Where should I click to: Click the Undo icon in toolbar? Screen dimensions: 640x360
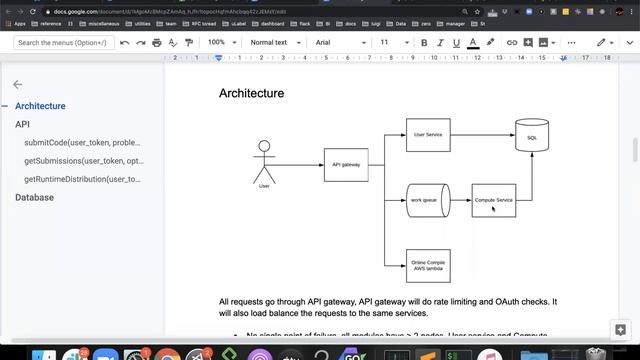(x=124, y=43)
